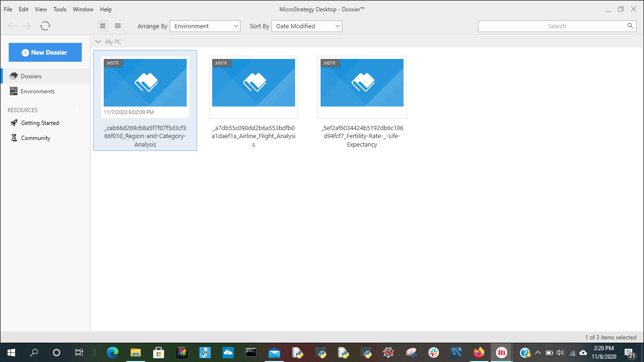The width and height of the screenshot is (644, 362).
Task: Collapse the My PC section
Action: click(98, 42)
